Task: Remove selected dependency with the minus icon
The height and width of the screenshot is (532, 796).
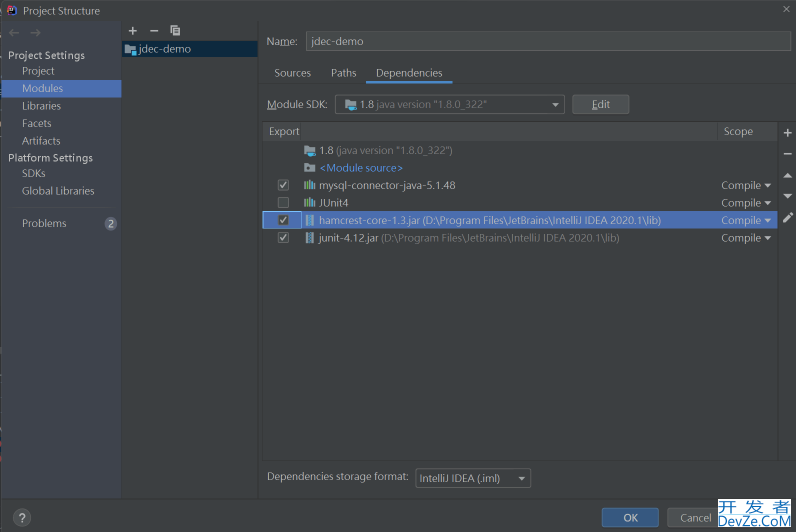Action: click(x=787, y=154)
